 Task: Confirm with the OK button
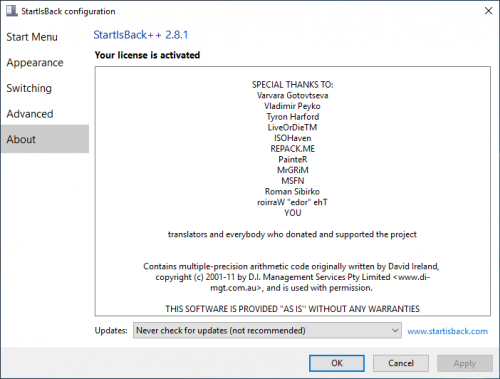click(x=337, y=363)
